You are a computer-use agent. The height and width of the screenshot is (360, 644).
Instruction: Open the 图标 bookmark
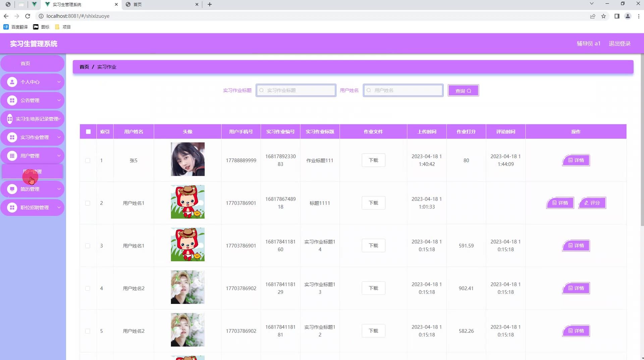tap(41, 27)
